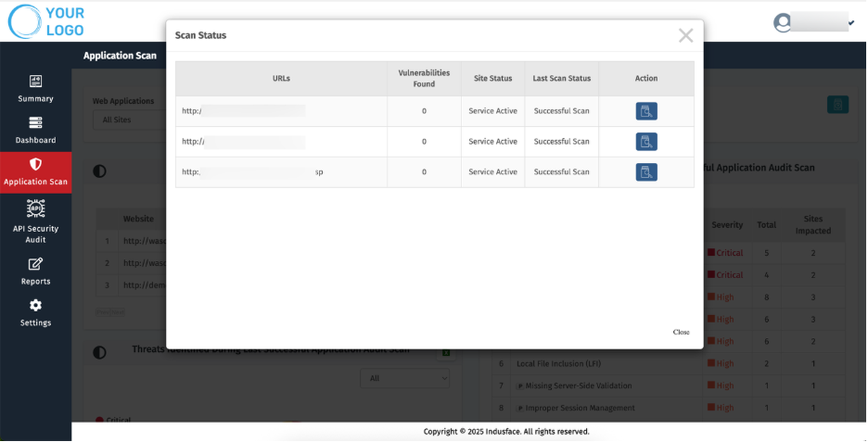Click the Sites Impacted column header

tap(812, 225)
